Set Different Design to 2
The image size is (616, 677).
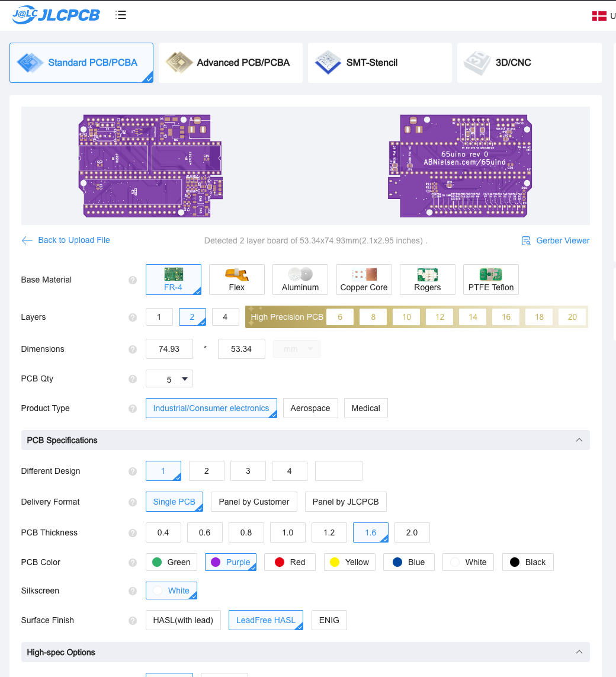click(x=206, y=471)
